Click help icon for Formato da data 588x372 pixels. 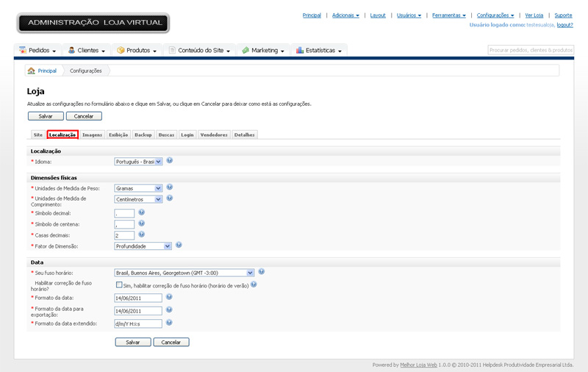pos(169,296)
